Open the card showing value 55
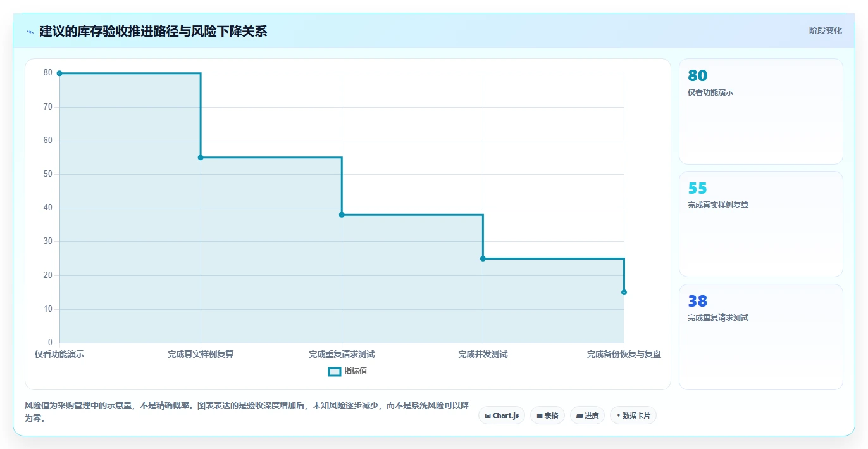Viewport: 868px width, 449px height. point(760,224)
